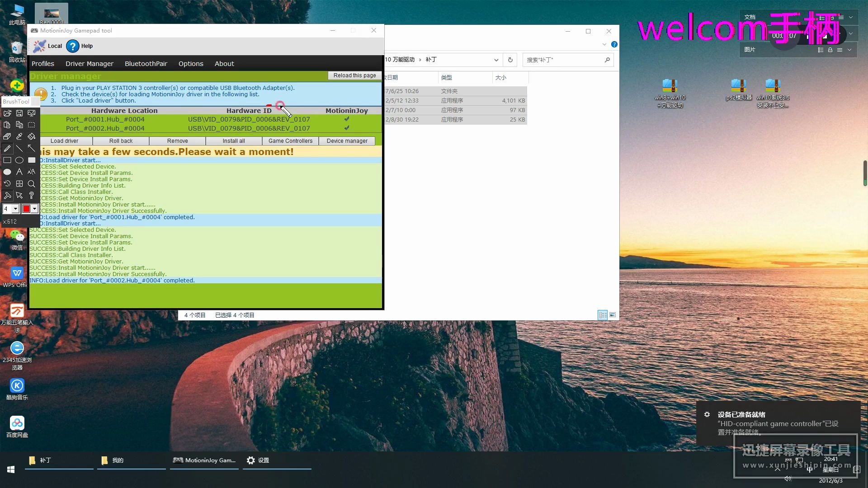Expand the 图片 desktop panel chevron

pos(849,50)
